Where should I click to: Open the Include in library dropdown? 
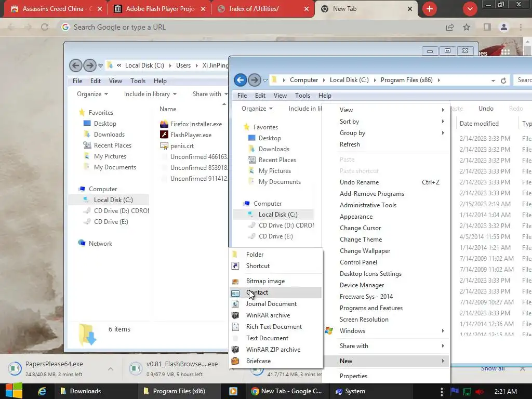point(150,94)
